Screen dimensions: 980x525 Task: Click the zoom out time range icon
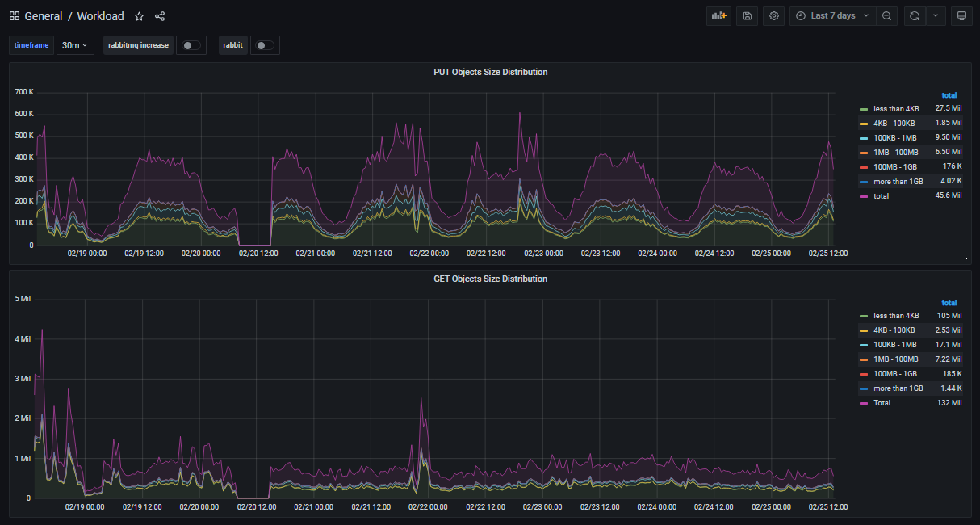pyautogui.click(x=886, y=16)
